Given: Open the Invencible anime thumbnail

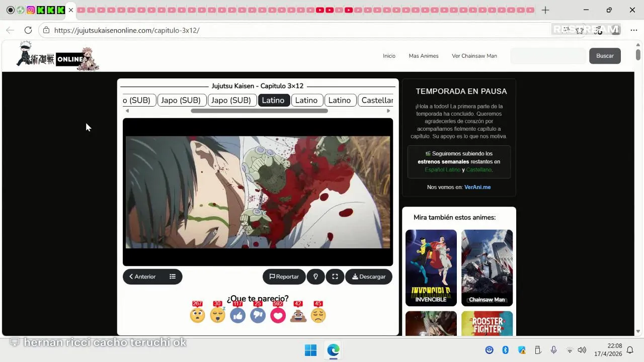Looking at the screenshot, I should pyautogui.click(x=431, y=268).
